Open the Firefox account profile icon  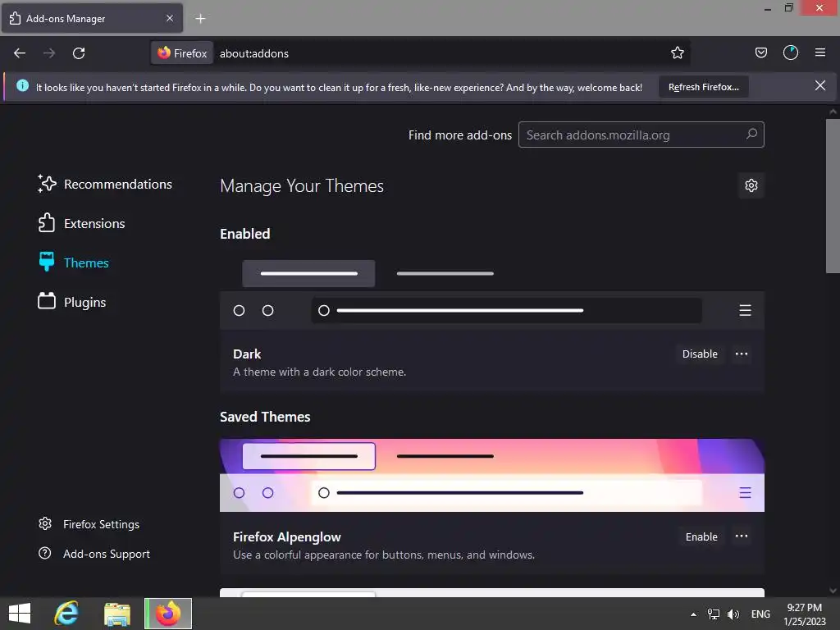(790, 52)
